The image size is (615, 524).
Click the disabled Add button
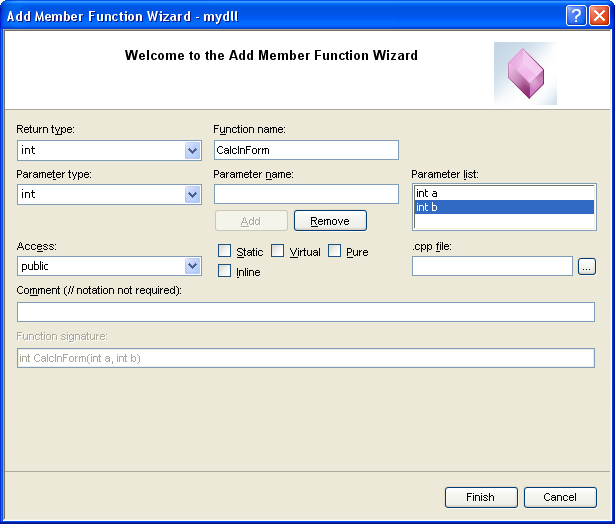coord(251,221)
